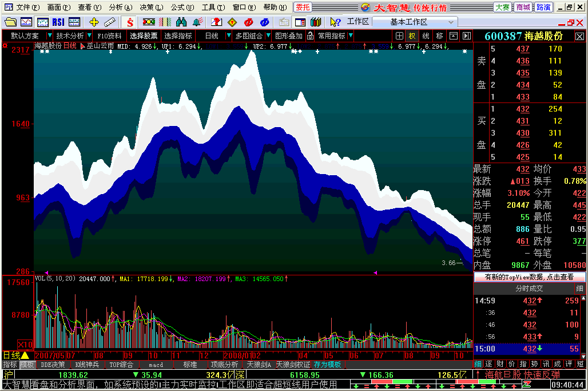This screenshot has height=391, width=588.
Task: Click the 商城 store button
Action: (523, 7)
